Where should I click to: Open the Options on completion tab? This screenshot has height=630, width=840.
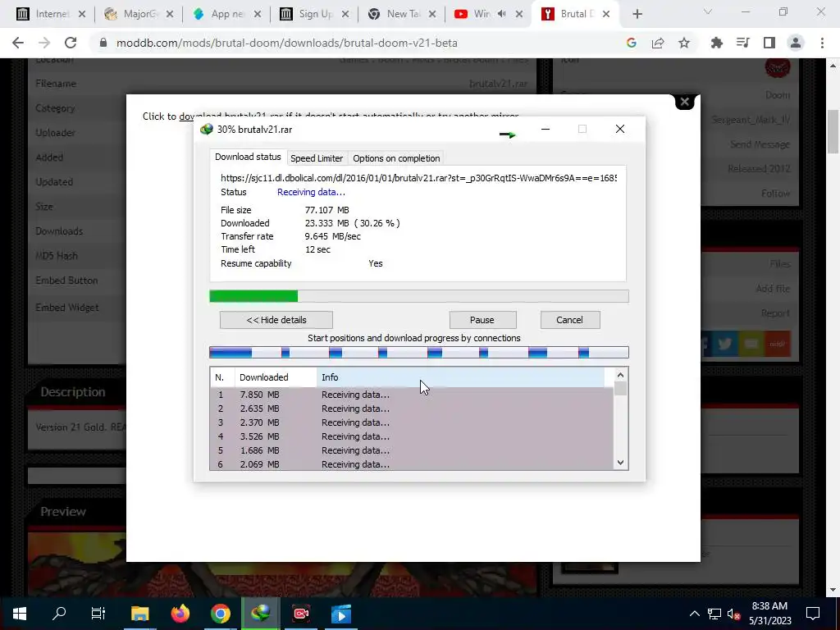[396, 158]
